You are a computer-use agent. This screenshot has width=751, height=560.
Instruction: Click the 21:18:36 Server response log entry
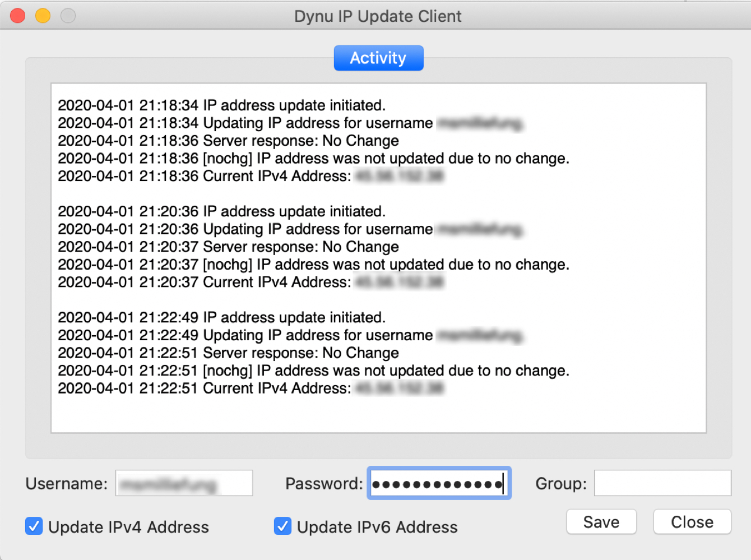coord(228,141)
